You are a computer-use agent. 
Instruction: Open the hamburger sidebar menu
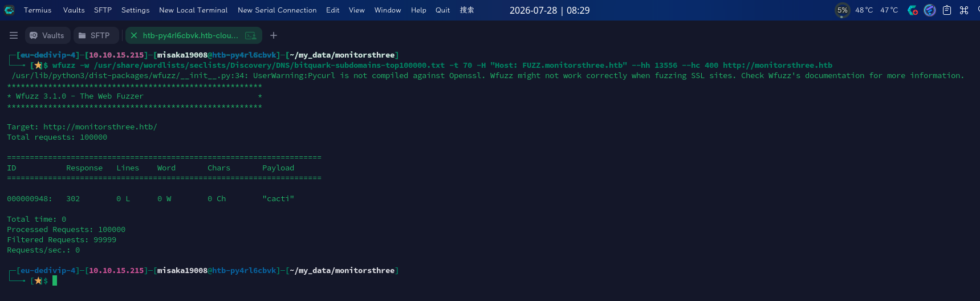[14, 35]
